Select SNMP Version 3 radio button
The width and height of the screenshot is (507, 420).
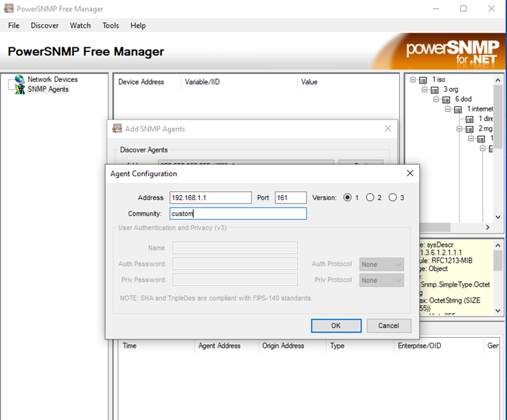click(392, 197)
